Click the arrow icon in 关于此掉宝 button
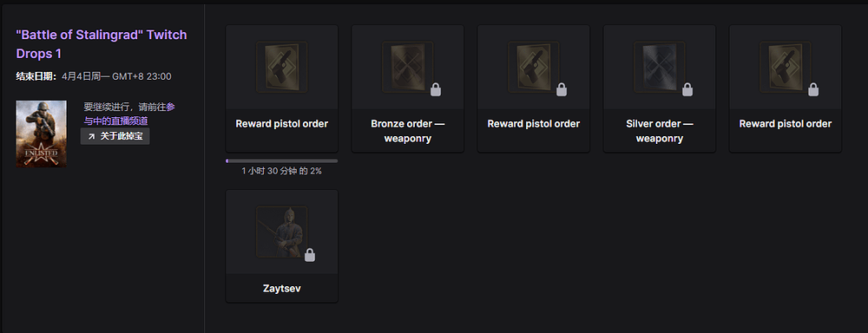Viewport: 868px width, 333px height. click(x=91, y=136)
